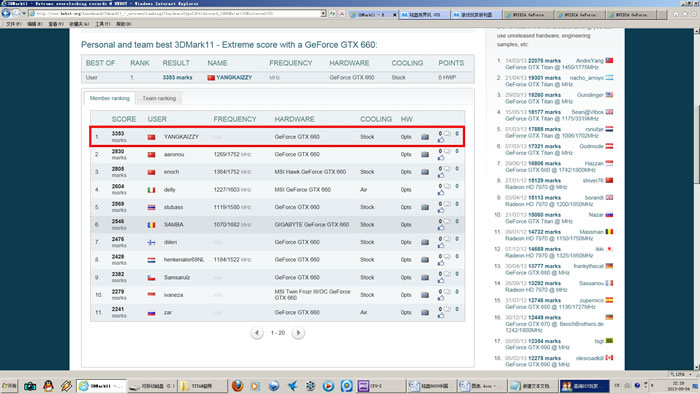Click the comment bubble icon in enoch's row
The image size is (700, 394).
click(447, 169)
